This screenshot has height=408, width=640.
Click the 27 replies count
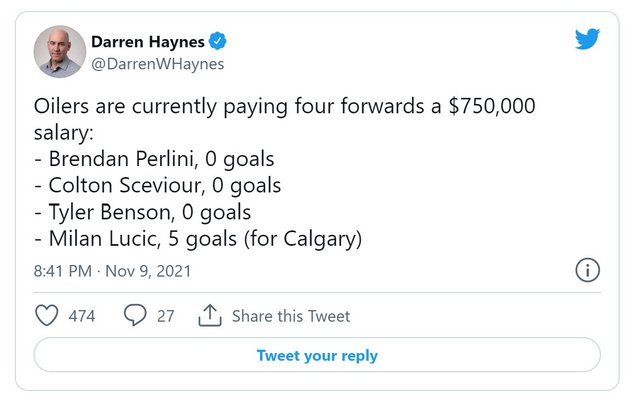pyautogui.click(x=165, y=316)
